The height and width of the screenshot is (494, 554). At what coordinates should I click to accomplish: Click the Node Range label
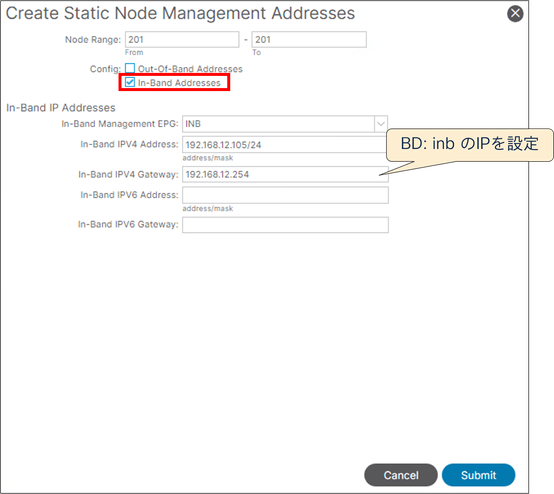(93, 40)
